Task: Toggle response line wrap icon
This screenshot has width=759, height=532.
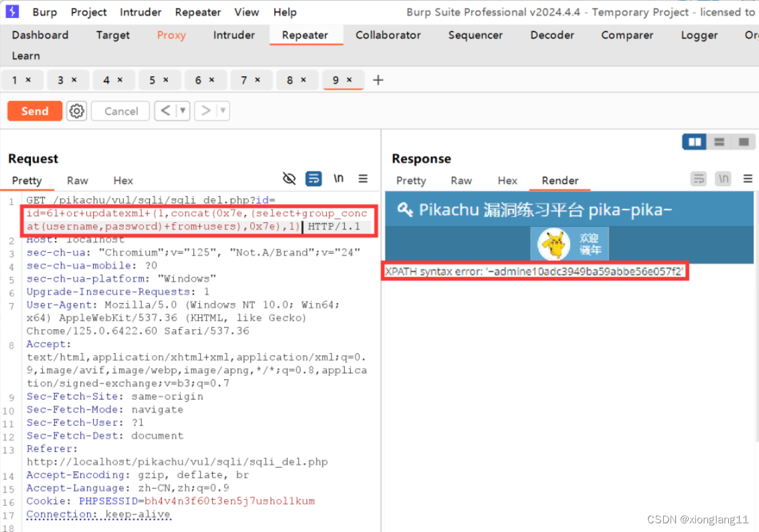Action: (x=699, y=179)
